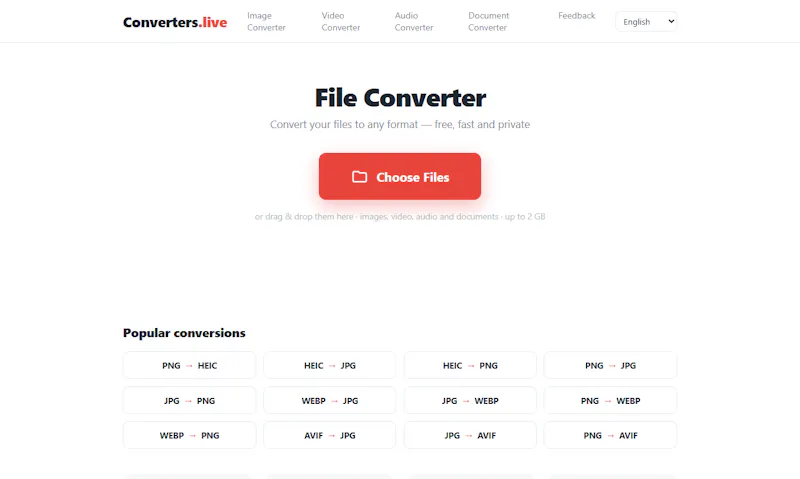Click the File Converter heading
The image size is (800, 479).
(400, 97)
